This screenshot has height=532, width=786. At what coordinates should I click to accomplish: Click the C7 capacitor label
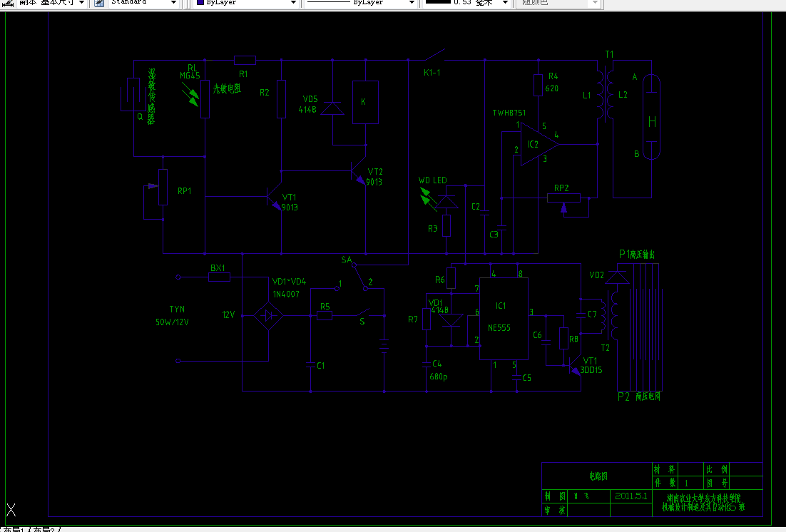592,314
